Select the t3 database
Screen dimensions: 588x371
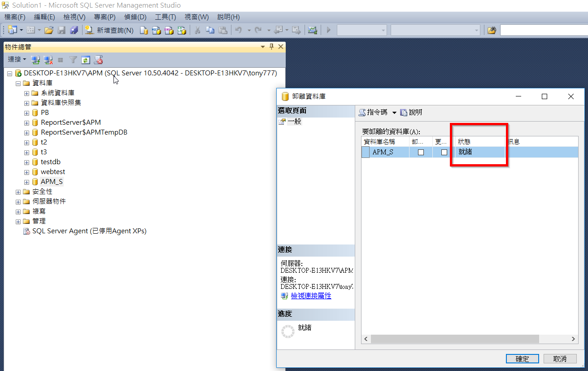(x=44, y=152)
